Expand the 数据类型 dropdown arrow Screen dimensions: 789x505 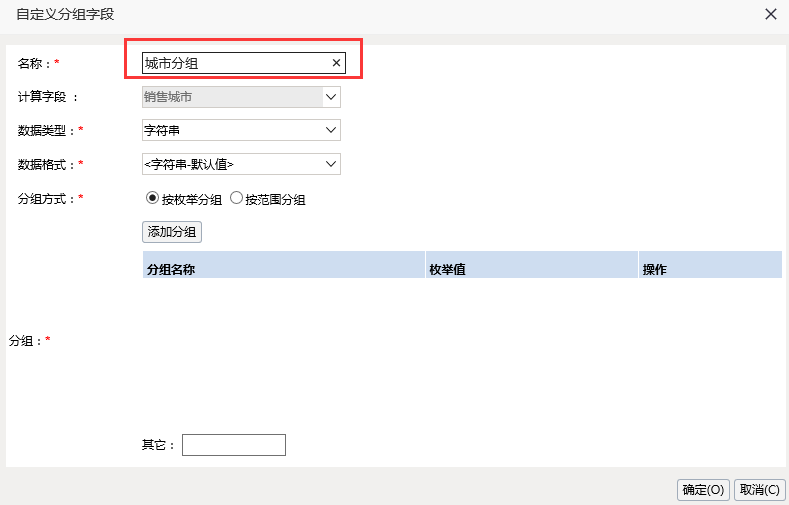[331, 130]
